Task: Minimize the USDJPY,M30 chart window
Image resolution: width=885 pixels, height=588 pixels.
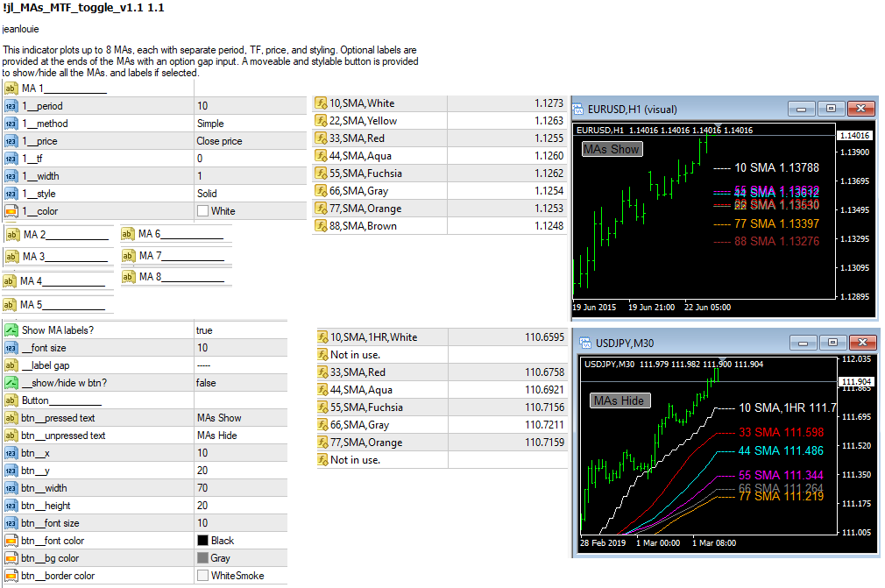Action: point(803,343)
